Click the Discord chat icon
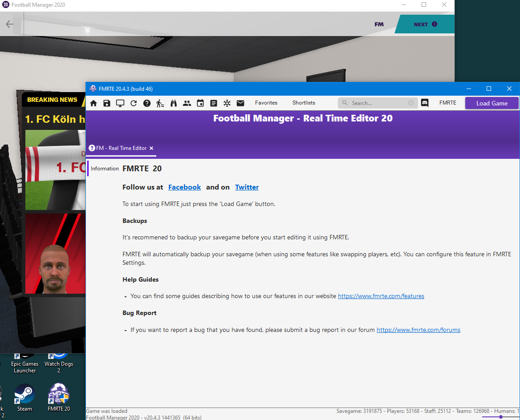The image size is (520, 420). click(425, 103)
